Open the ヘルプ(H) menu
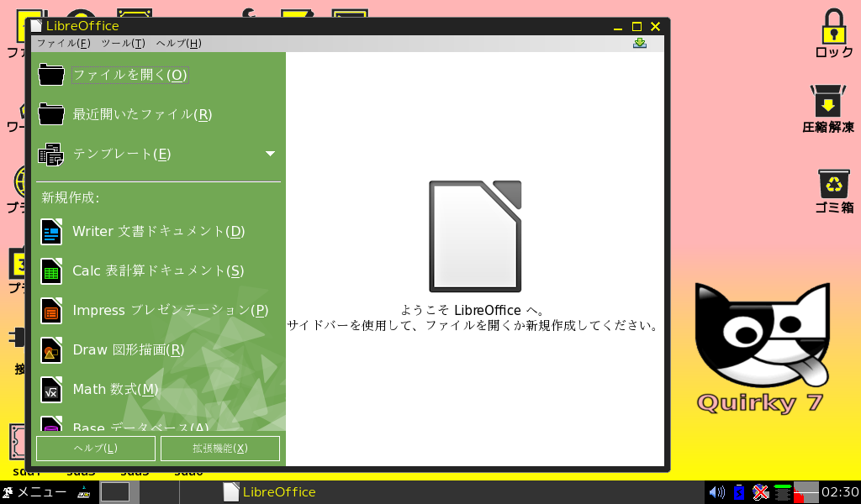Viewport: 861px width, 504px height. pyautogui.click(x=178, y=44)
